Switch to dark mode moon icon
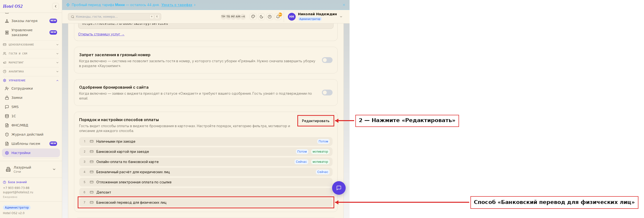644x218 pixels. tap(261, 17)
